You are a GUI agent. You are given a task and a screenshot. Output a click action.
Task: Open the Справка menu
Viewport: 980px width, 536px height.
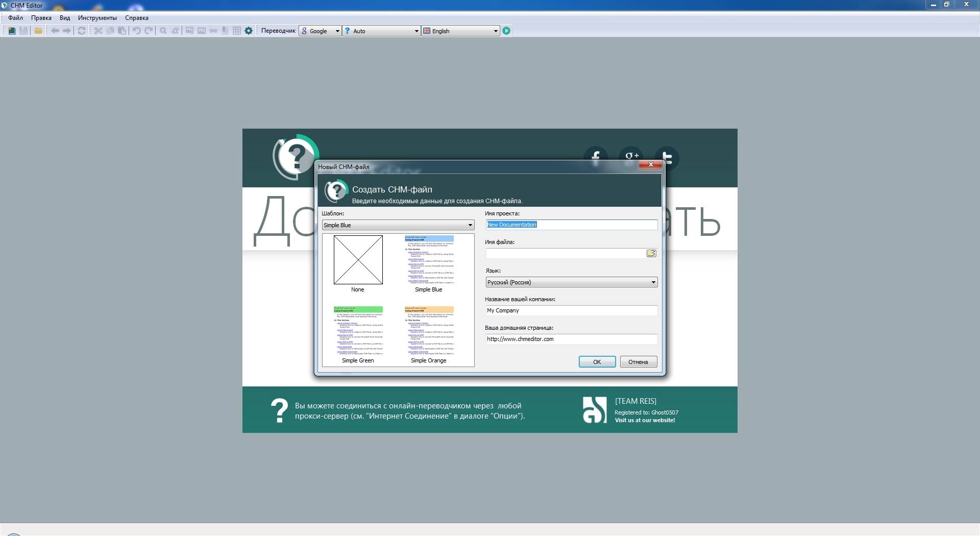(137, 18)
